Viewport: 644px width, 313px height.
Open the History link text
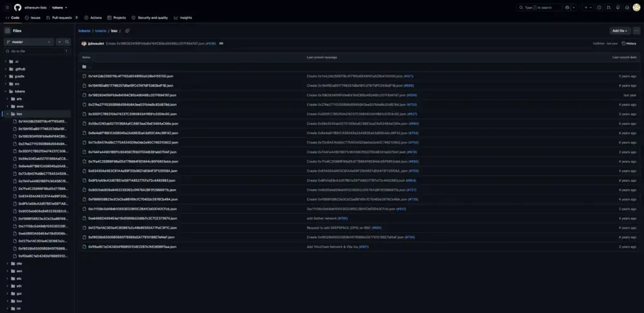pyautogui.click(x=631, y=43)
